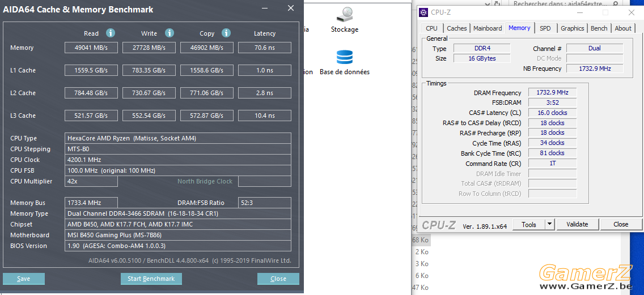
Task: Click the Read info icon in AIDA64
Action: (111, 33)
